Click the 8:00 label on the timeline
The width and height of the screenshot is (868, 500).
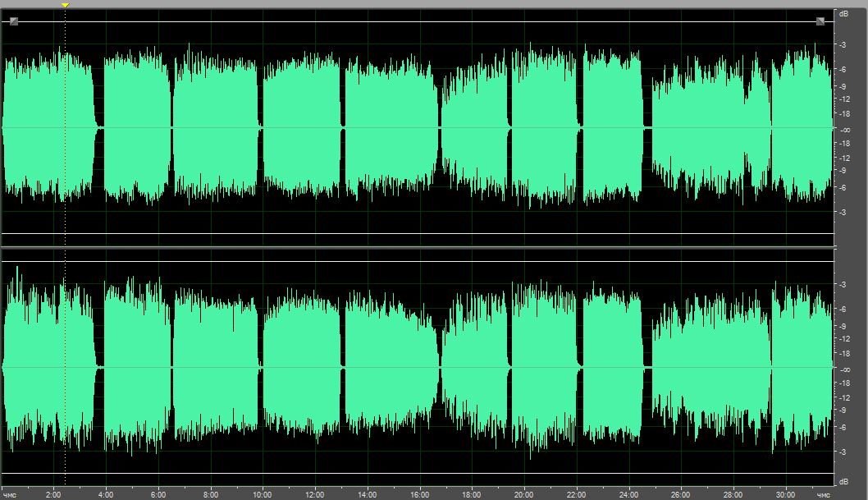(210, 494)
